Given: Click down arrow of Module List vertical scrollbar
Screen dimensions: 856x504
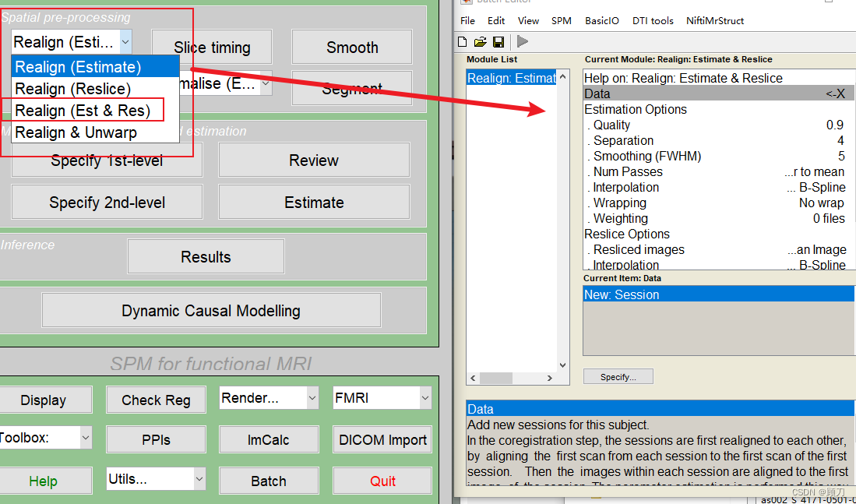Looking at the screenshot, I should [x=563, y=365].
